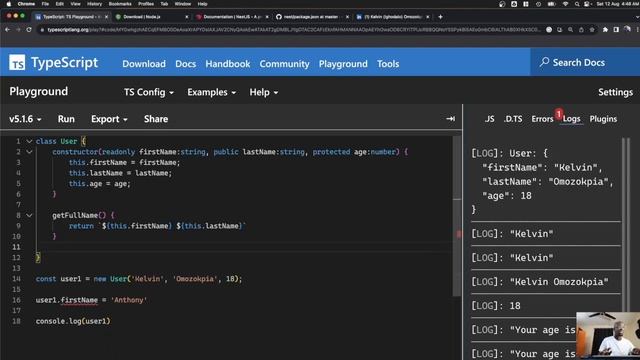This screenshot has width=640, height=360.
Task: Click the console.log(user1) code line
Action: coord(73,321)
